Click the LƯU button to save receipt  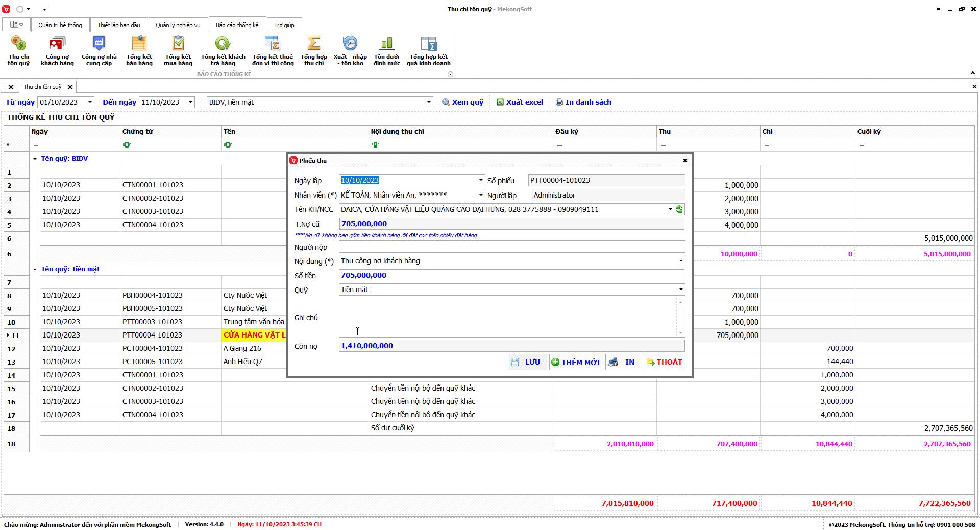tap(527, 362)
